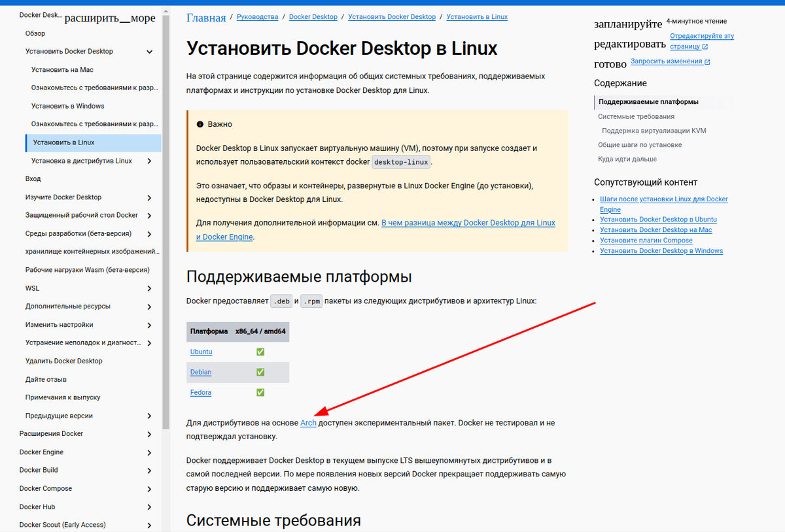Open Установить Docker Desktop на Mac link
The image size is (785, 532).
(656, 230)
